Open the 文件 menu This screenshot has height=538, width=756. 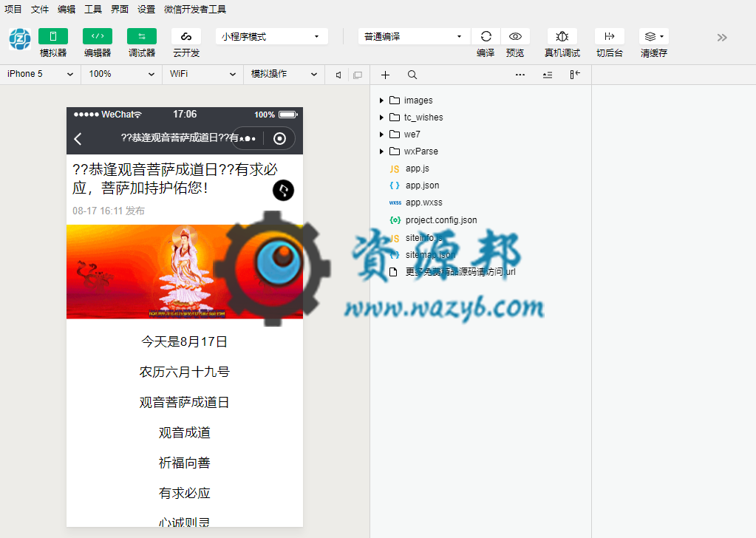point(40,9)
